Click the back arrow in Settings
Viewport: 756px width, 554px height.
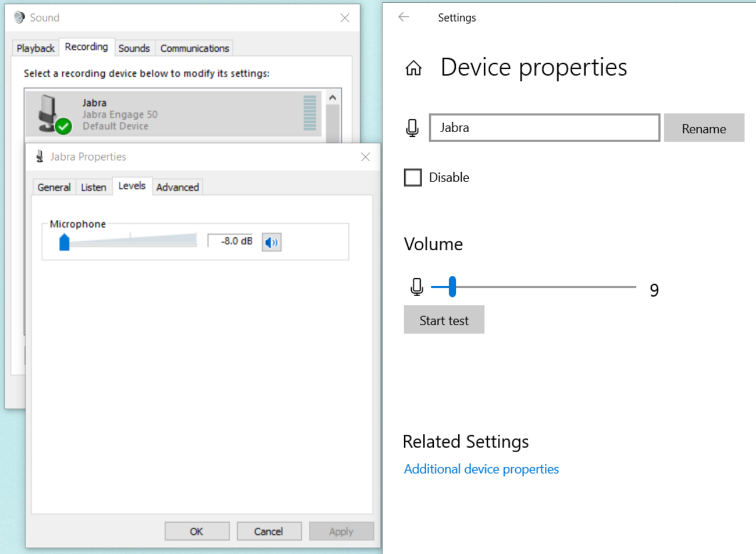pyautogui.click(x=404, y=17)
